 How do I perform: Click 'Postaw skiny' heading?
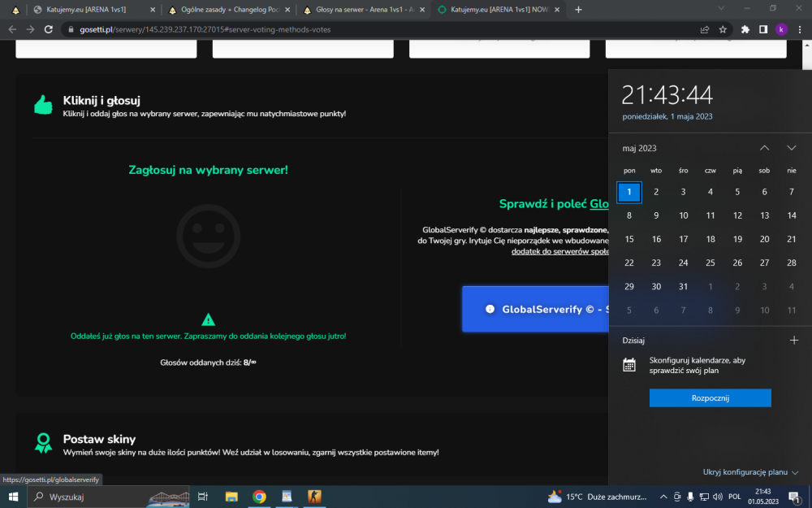[x=99, y=439]
